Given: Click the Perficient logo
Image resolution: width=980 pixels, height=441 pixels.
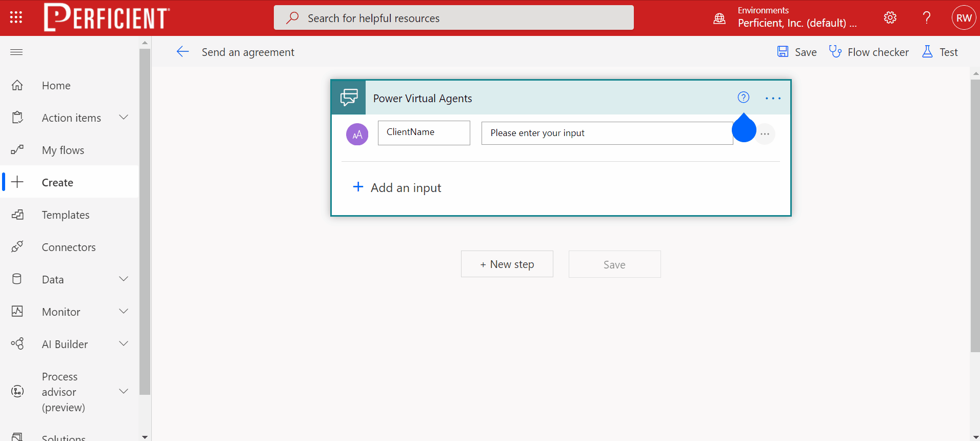Looking at the screenshot, I should click(x=107, y=17).
